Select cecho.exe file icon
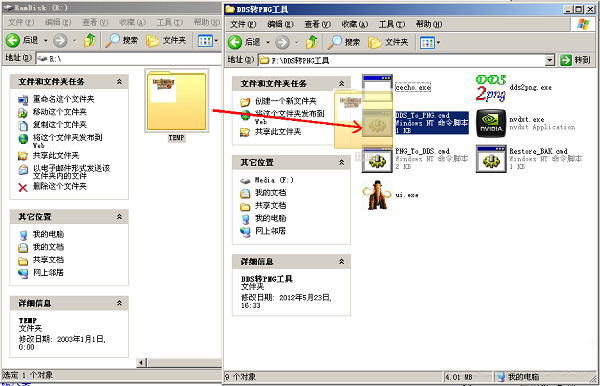 tap(377, 87)
